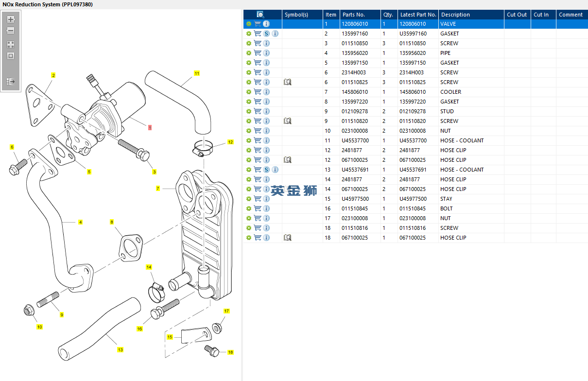Click the four-squares view icon in diagram toolbar
This screenshot has width=588, height=381.
[11, 44]
